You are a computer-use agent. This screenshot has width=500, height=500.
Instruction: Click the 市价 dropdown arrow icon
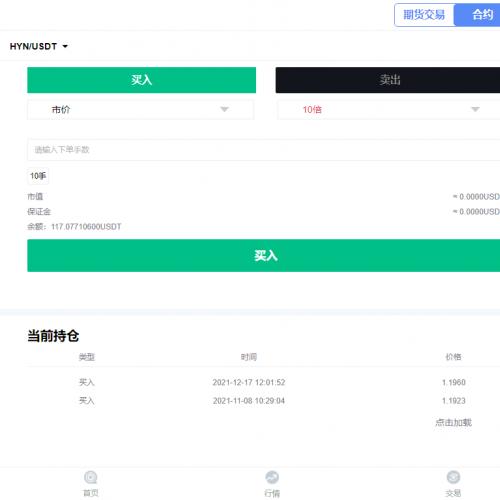point(225,109)
